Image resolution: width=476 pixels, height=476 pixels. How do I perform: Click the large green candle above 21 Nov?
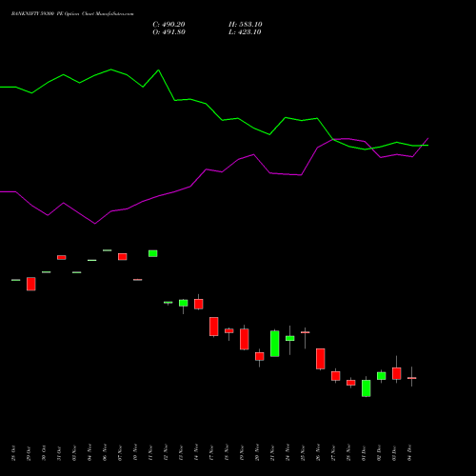(275, 344)
